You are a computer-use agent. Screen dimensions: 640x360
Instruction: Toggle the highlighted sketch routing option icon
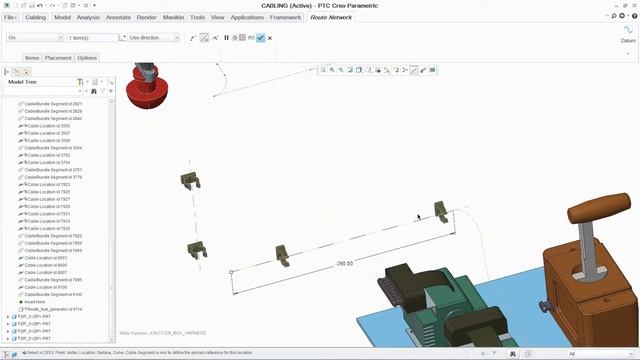pyautogui.click(x=204, y=38)
